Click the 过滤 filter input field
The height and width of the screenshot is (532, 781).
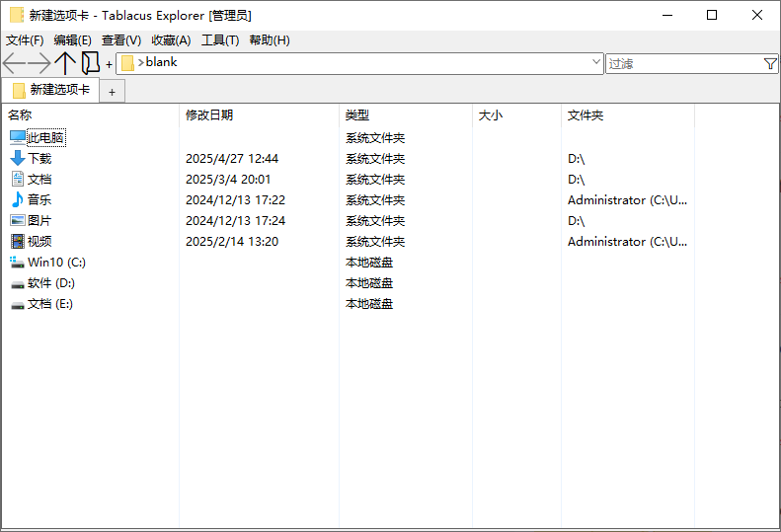click(x=683, y=64)
